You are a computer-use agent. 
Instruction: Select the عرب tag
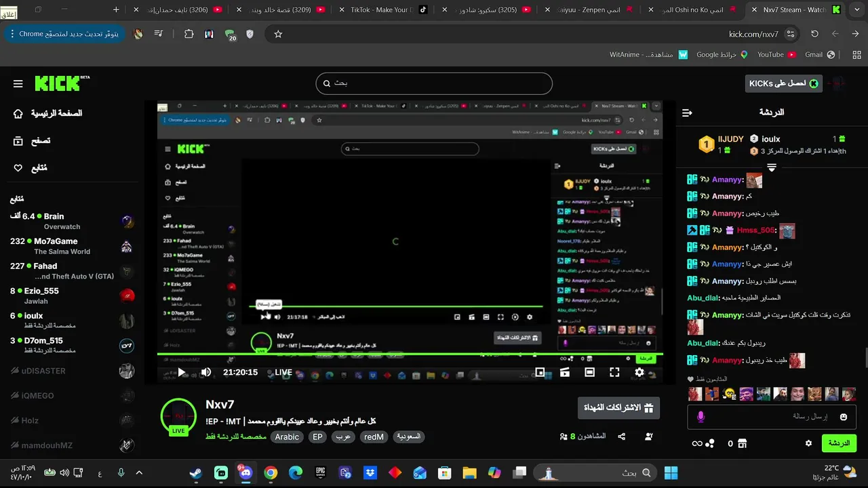344,437
